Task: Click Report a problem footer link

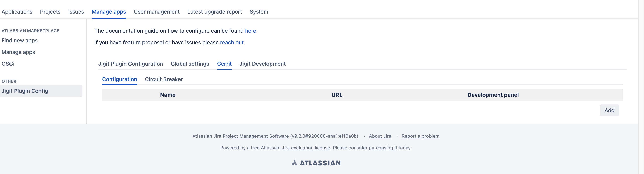Action: click(x=420, y=136)
